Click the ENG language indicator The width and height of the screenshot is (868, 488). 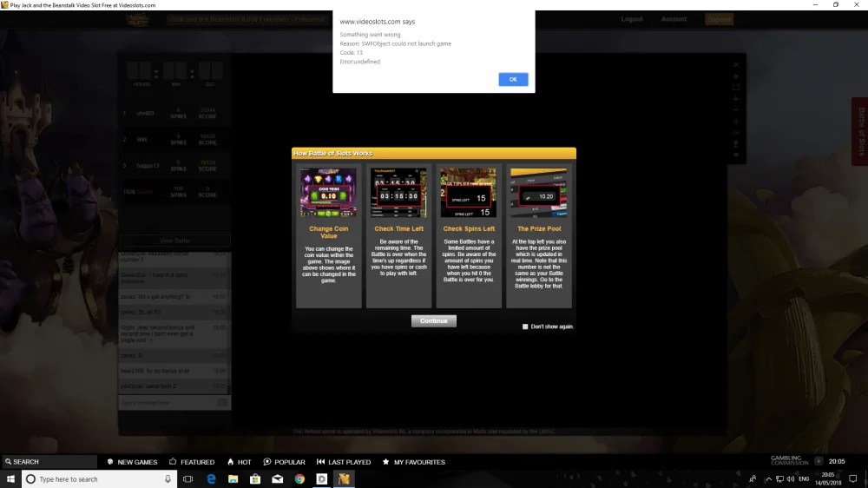tap(804, 478)
